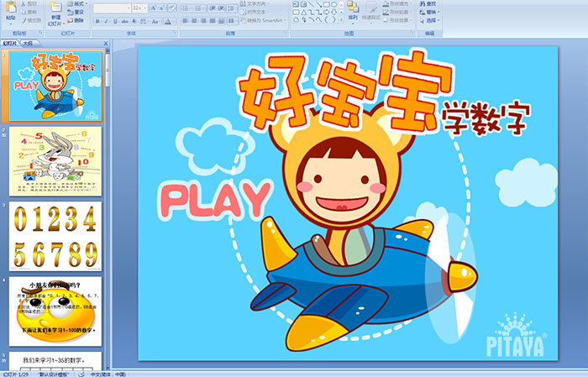Toggle underline formatting
Viewport: 588px width, 377px height.
pyautogui.click(x=116, y=21)
